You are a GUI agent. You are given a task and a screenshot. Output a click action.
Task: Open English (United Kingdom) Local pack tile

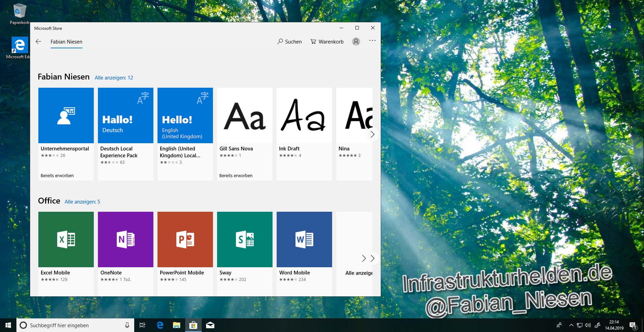coord(185,134)
